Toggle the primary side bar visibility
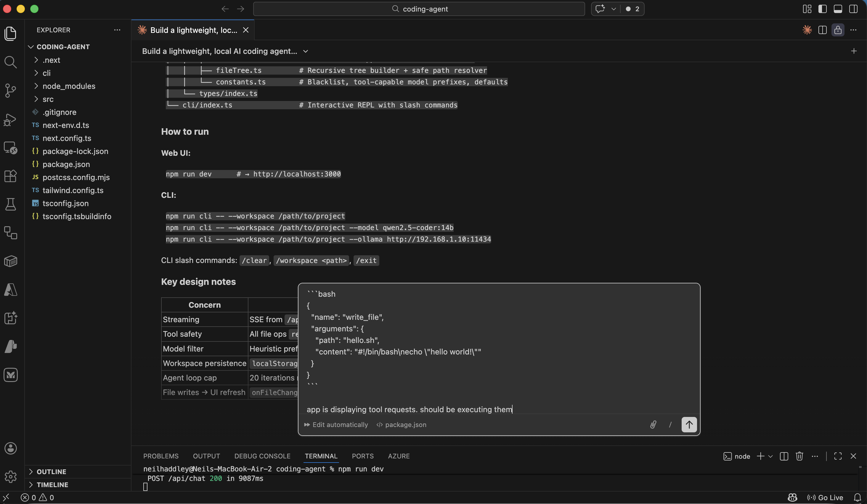867x504 pixels. pos(823,9)
